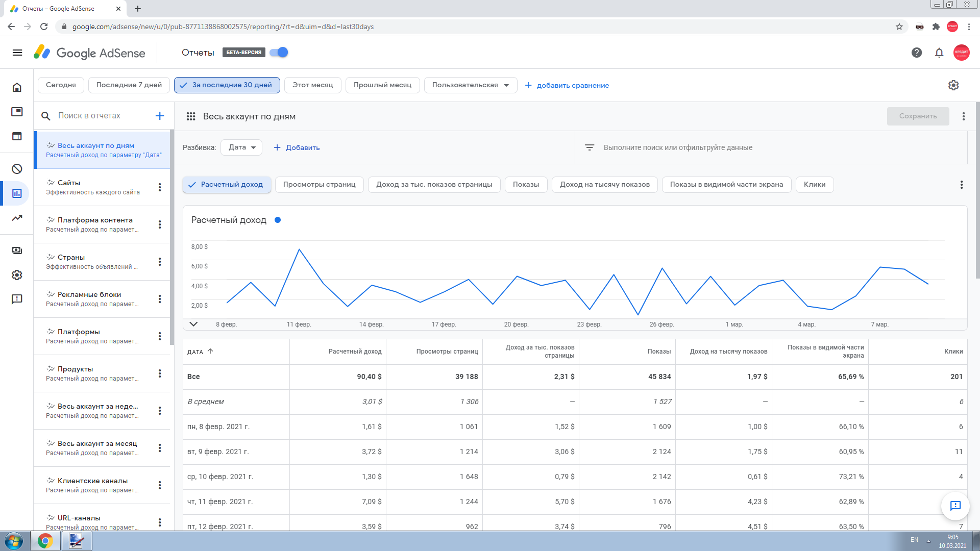
Task: Click Добавить breakdown button
Action: [297, 147]
